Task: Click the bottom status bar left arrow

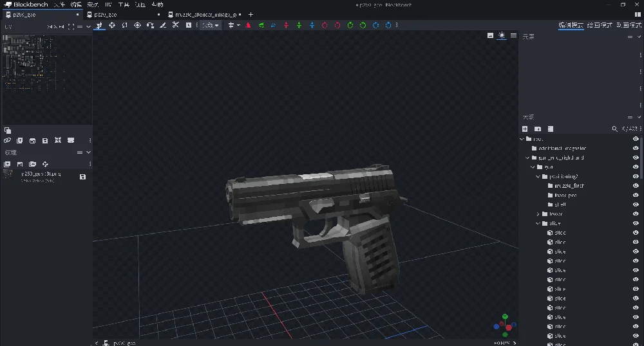Action: (x=97, y=343)
